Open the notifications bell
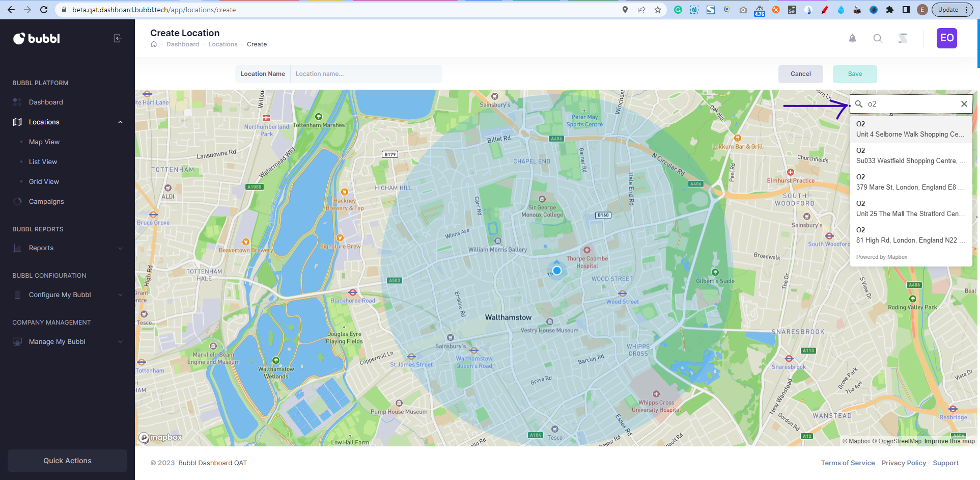Screen dimensions: 980x480 pyautogui.click(x=852, y=38)
